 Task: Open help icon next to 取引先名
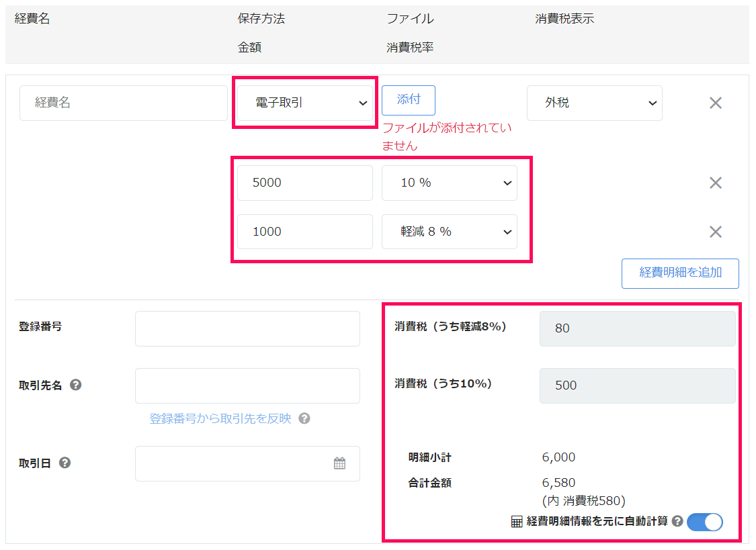click(76, 385)
